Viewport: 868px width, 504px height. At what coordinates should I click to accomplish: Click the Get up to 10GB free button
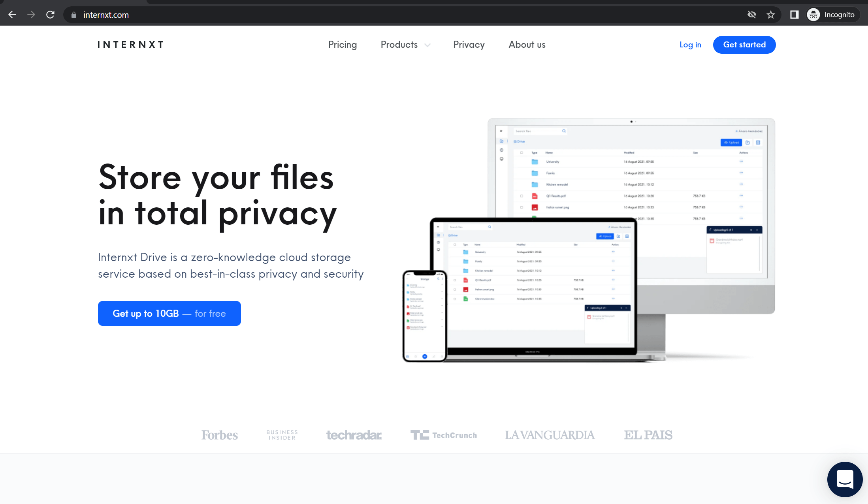[169, 313]
